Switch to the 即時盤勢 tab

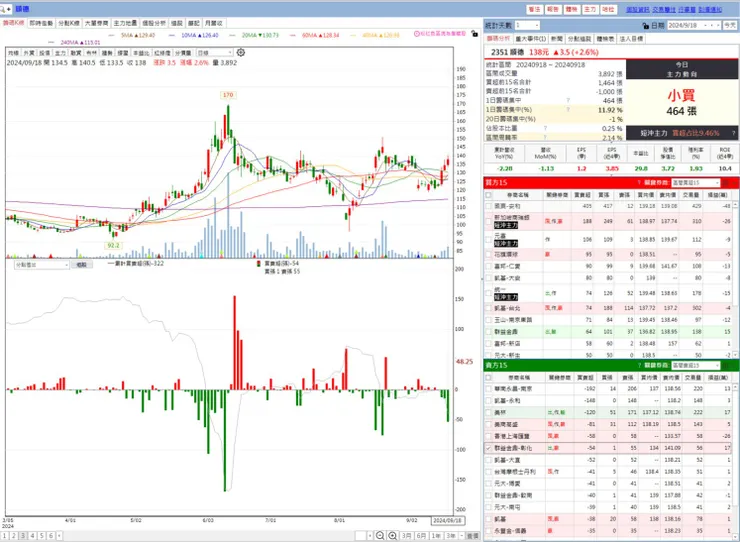(41, 23)
